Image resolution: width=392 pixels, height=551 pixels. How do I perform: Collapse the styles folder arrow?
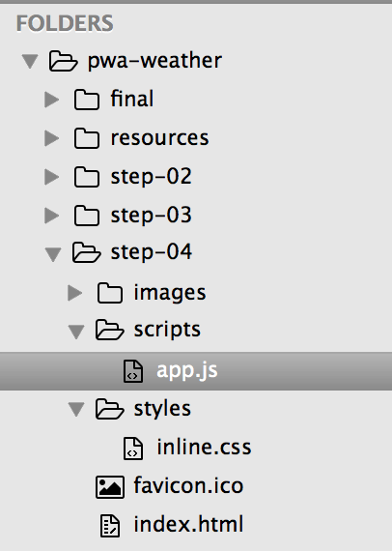(76, 410)
